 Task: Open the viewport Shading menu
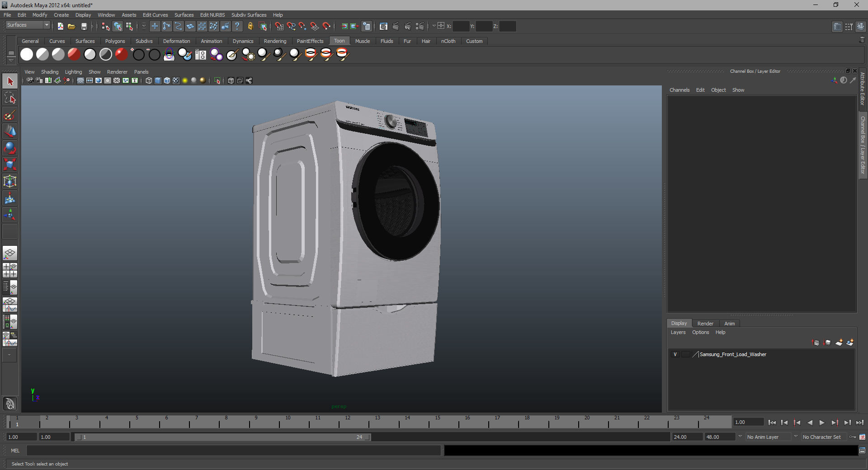click(x=50, y=72)
